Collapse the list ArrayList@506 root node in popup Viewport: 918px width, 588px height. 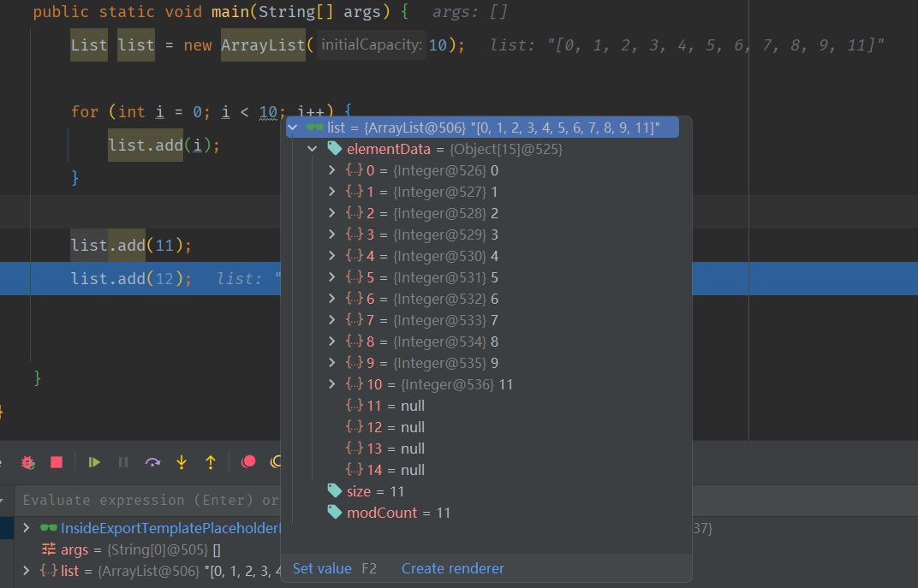pyautogui.click(x=294, y=127)
